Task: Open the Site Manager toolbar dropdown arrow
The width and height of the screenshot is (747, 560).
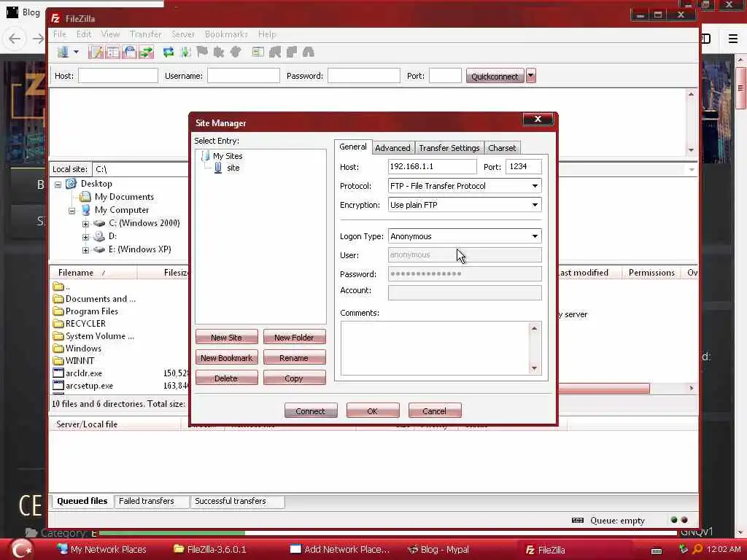Action: point(76,52)
